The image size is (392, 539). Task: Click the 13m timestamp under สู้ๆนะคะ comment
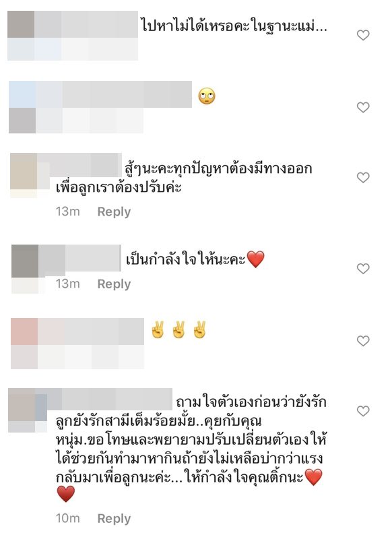[67, 212]
